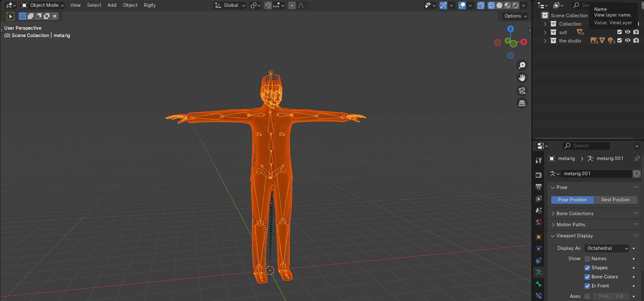This screenshot has width=644, height=301.
Task: Open the Options dropdown in viewport
Action: pos(515,16)
